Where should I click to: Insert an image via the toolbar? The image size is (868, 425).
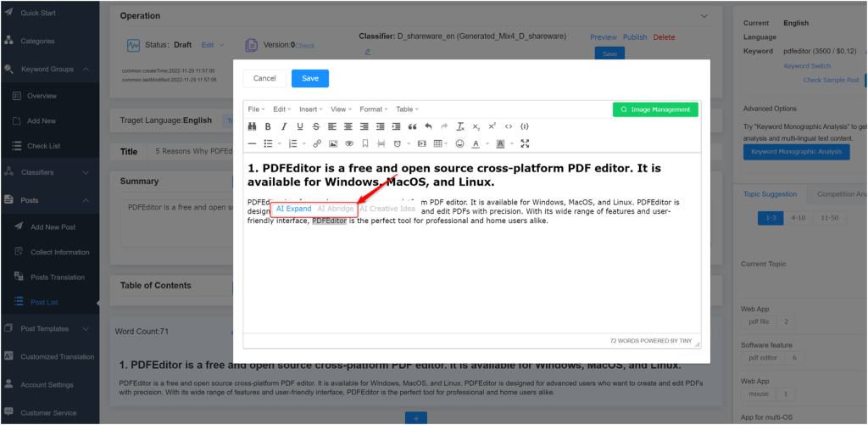[333, 143]
